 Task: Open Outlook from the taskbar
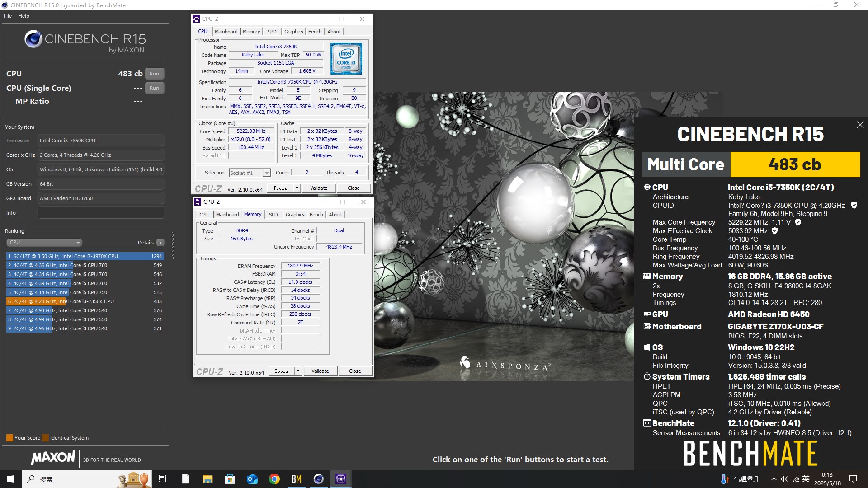tap(252, 479)
